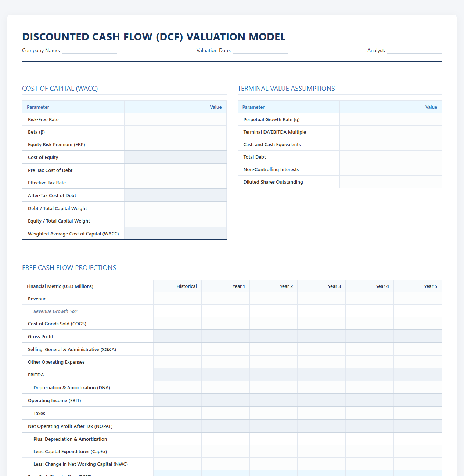Click the Plus: D&A Year 2 cell
The image size is (464, 476).
point(274,439)
